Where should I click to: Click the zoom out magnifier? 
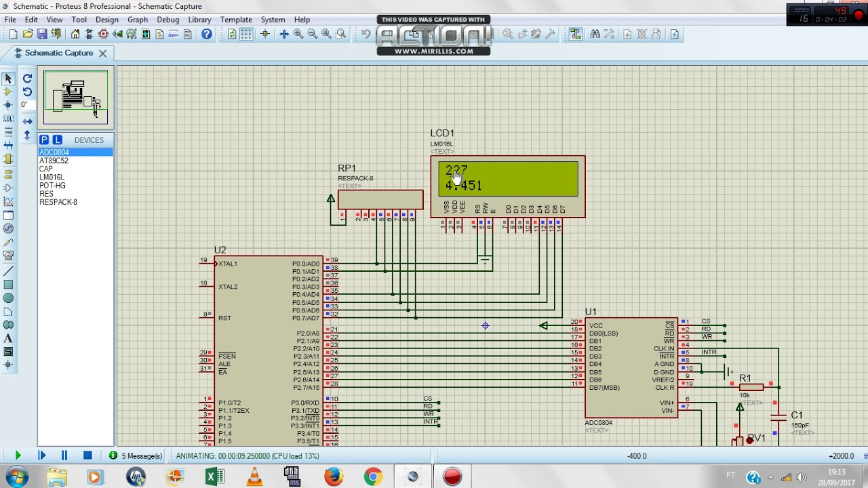click(x=313, y=34)
